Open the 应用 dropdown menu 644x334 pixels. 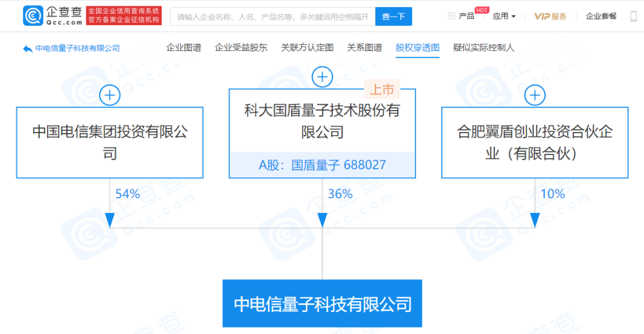point(504,16)
